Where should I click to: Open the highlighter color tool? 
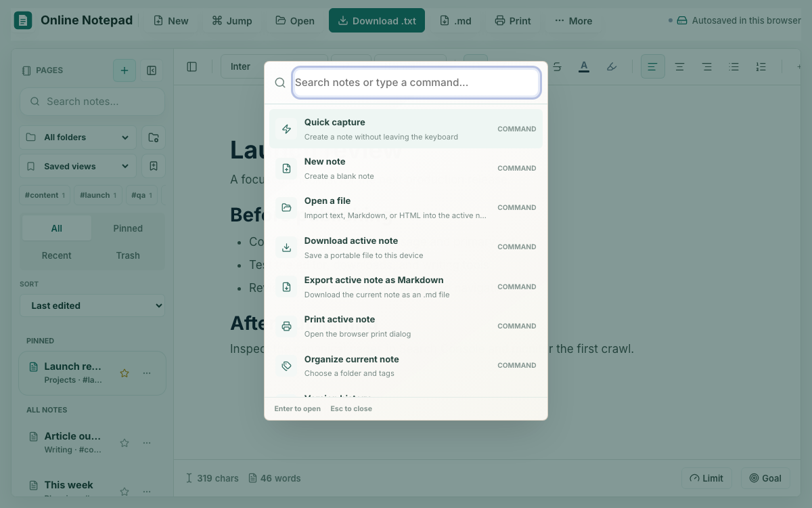pos(612,66)
